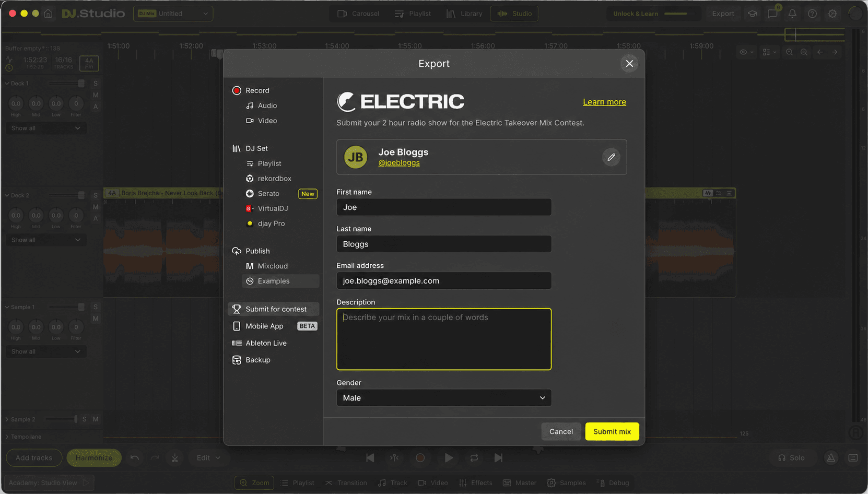Open the Gender dropdown
Viewport: 868px width, 494px height.
[444, 398]
